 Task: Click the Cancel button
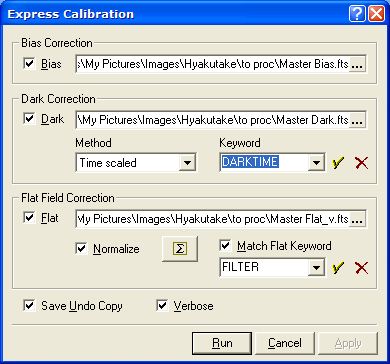point(285,343)
